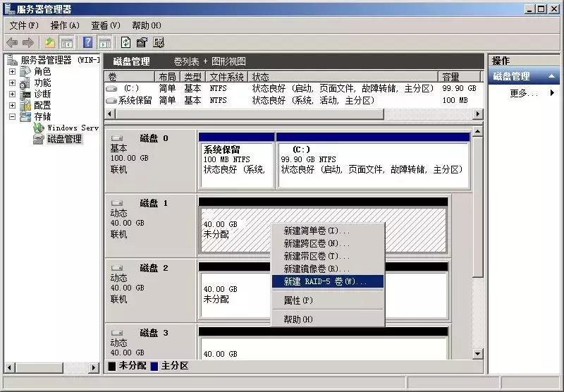The image size is (564, 392).
Task: Click the 状态 column header
Action: [x=343, y=77]
